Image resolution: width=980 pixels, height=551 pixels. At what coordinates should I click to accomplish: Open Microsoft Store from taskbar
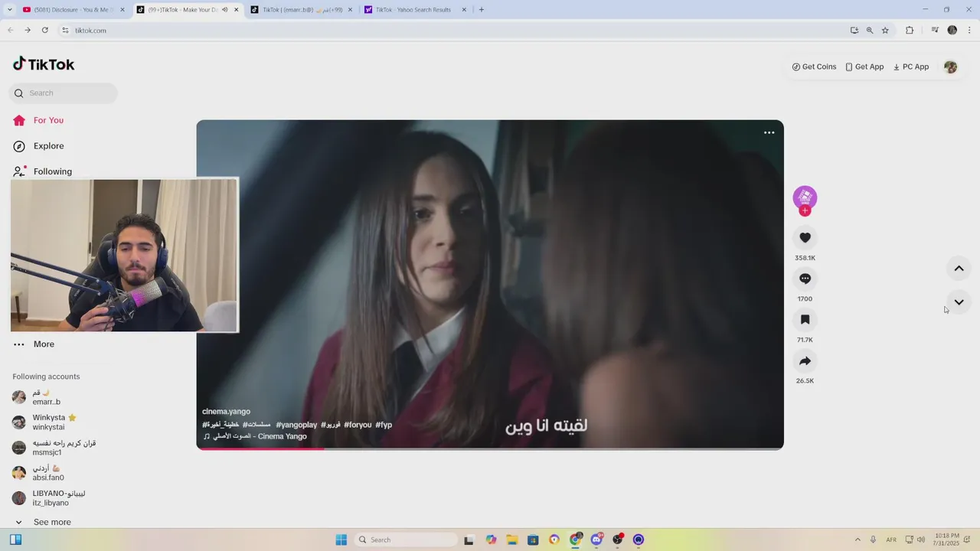point(534,540)
